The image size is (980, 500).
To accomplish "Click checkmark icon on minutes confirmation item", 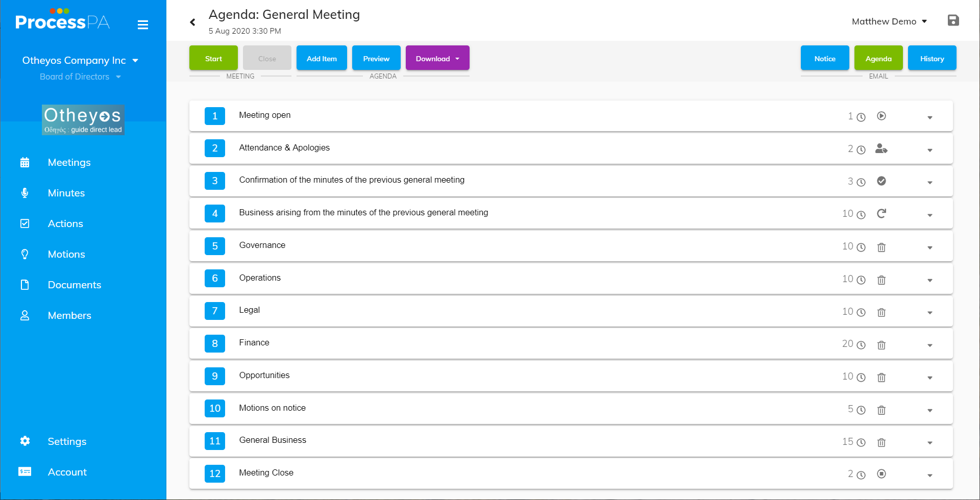I will coord(881,181).
